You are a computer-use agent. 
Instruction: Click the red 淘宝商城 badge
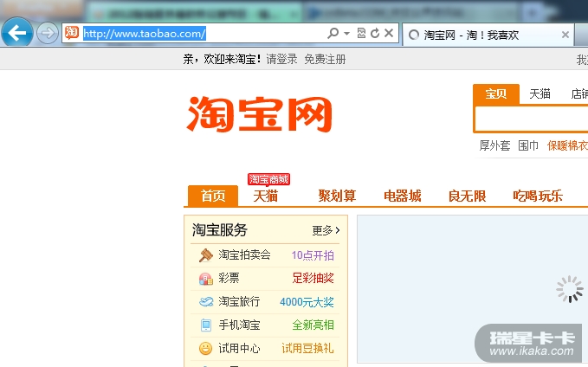(268, 179)
